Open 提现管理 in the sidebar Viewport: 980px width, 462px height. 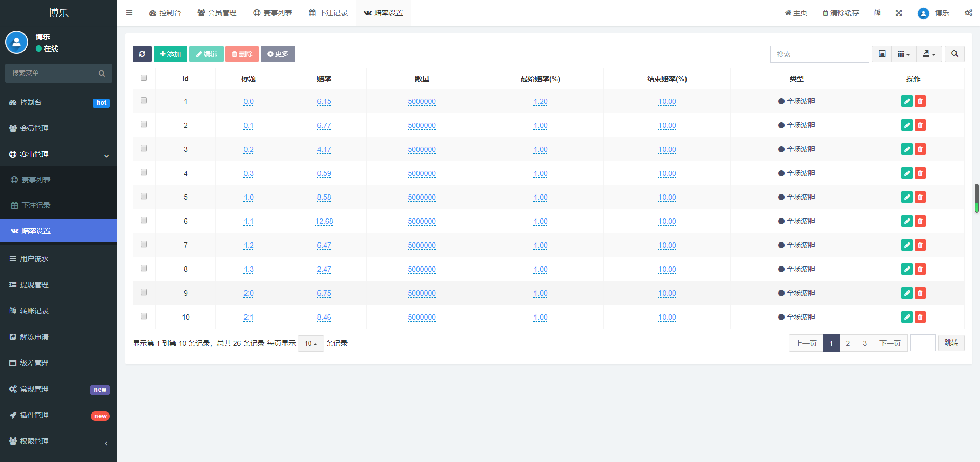click(59, 285)
